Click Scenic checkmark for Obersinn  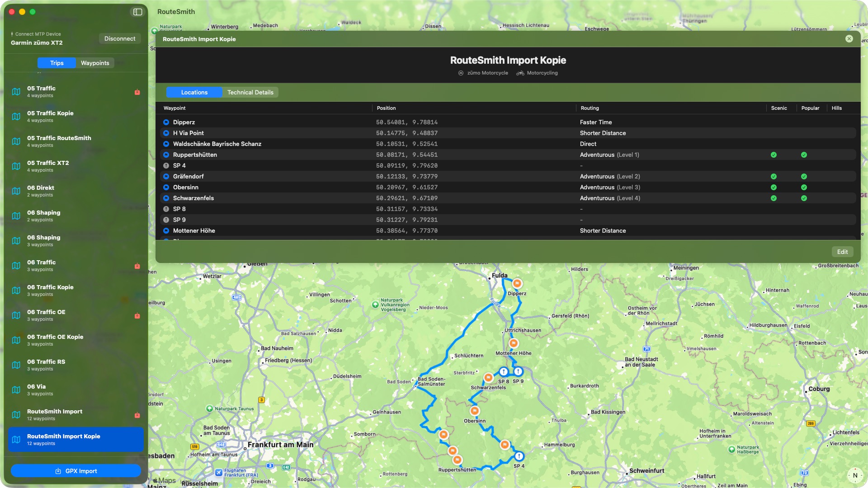[774, 188]
